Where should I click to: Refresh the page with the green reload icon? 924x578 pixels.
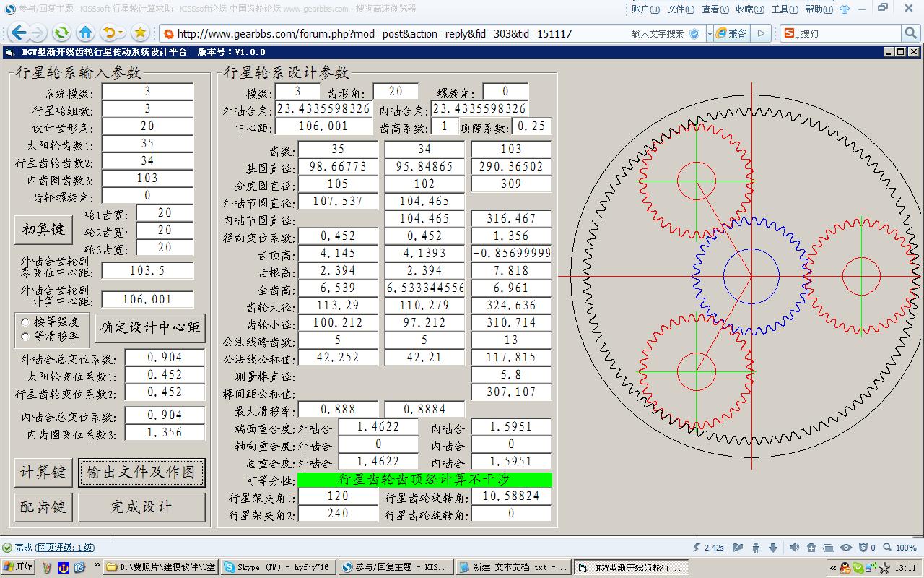(x=61, y=33)
